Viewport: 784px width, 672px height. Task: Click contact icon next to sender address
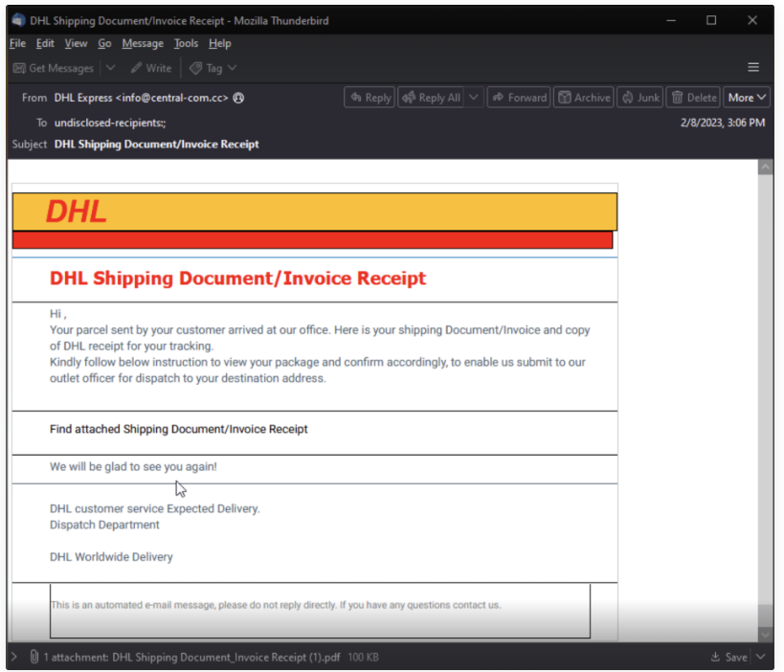[x=239, y=98]
